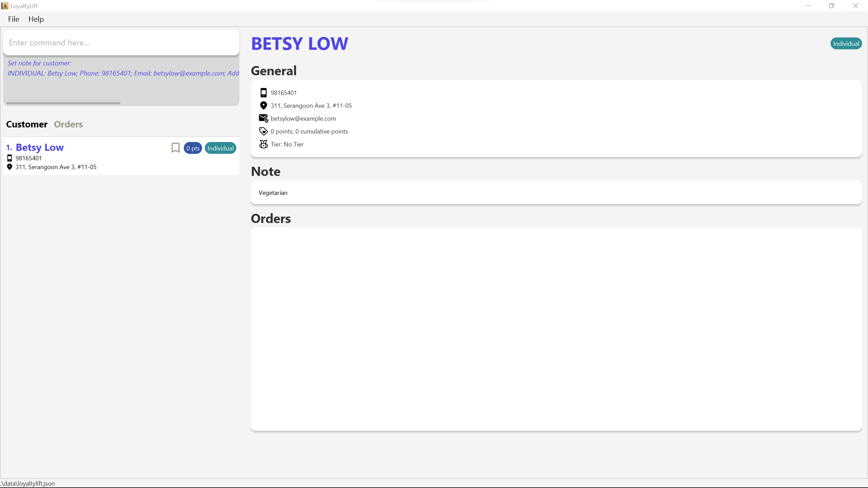This screenshot has width=868, height=488.
Task: Click phone number 98165401 in General panel
Action: click(x=284, y=93)
